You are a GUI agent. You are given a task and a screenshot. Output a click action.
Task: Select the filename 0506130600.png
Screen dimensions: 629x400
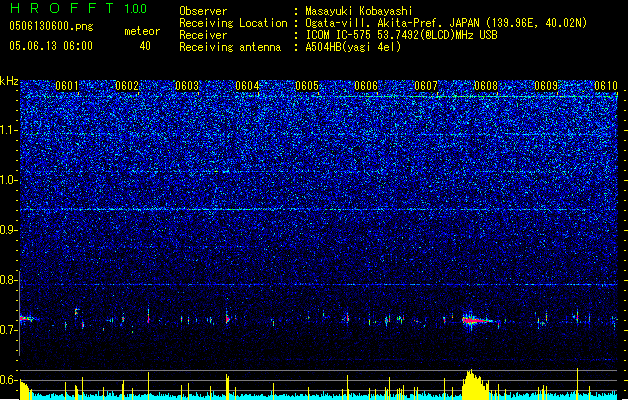[51, 26]
